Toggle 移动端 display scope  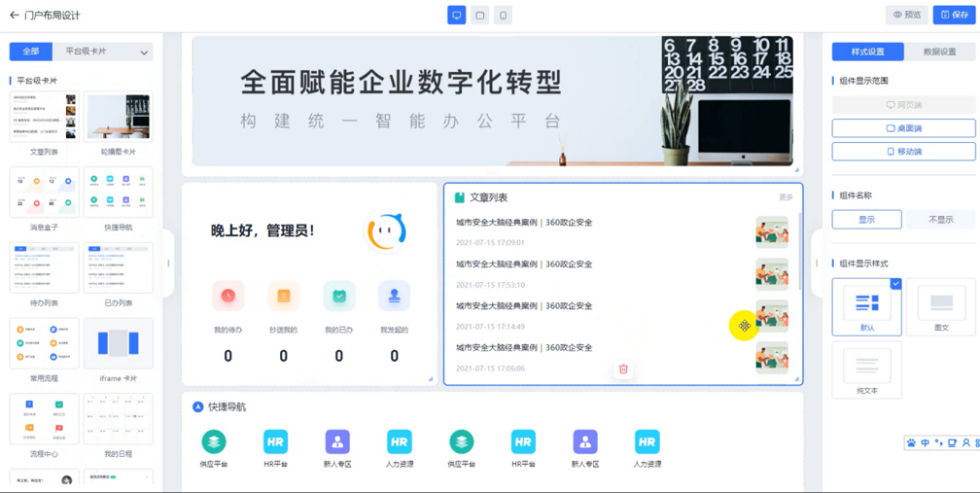904,152
